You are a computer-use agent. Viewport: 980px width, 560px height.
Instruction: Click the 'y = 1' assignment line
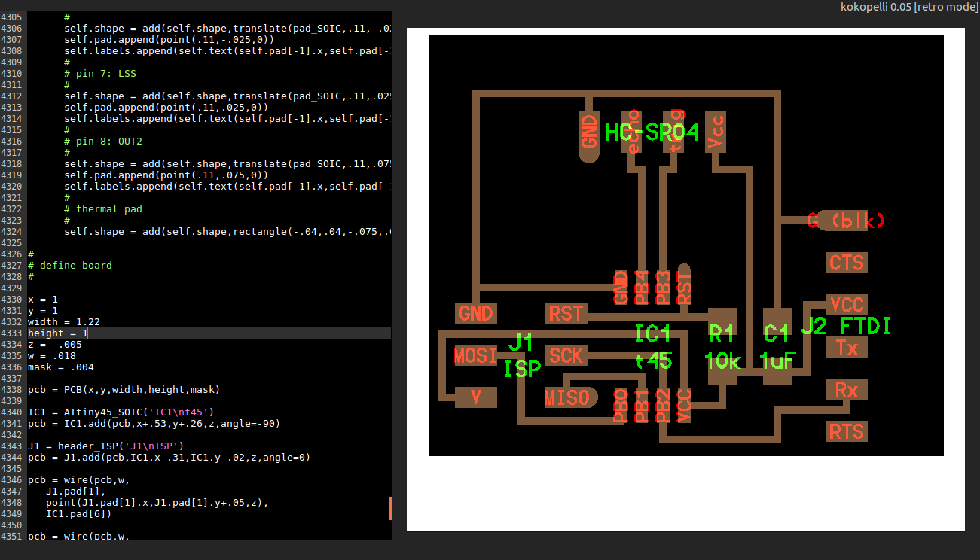(x=43, y=310)
